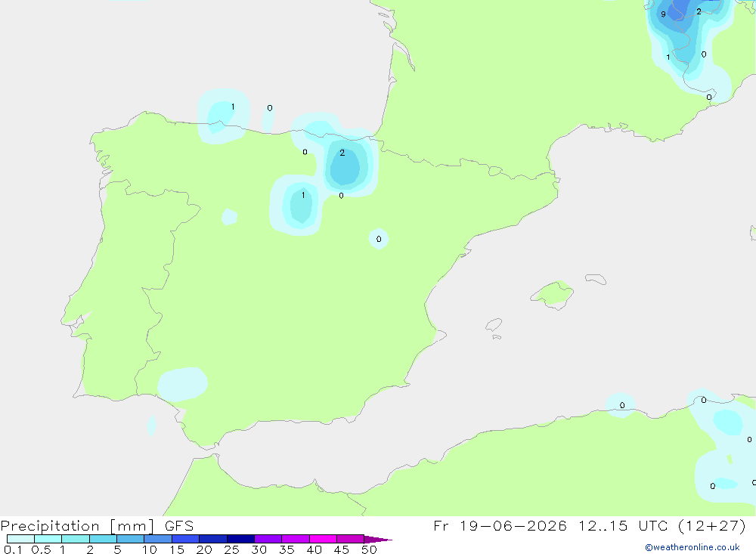
Task: Pick the legend swatch between 2 and 5
Action: [103, 539]
